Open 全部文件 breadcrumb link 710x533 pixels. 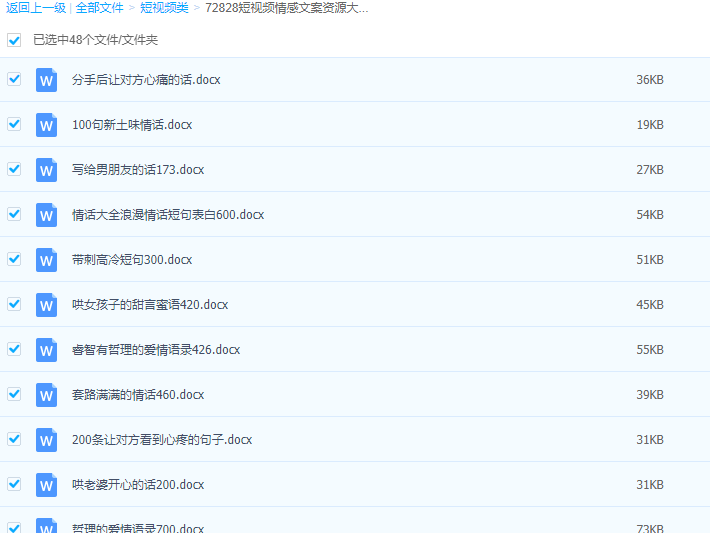coord(100,8)
